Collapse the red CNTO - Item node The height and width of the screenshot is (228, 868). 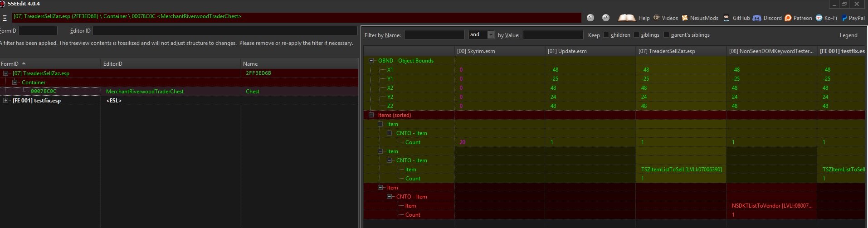389,196
